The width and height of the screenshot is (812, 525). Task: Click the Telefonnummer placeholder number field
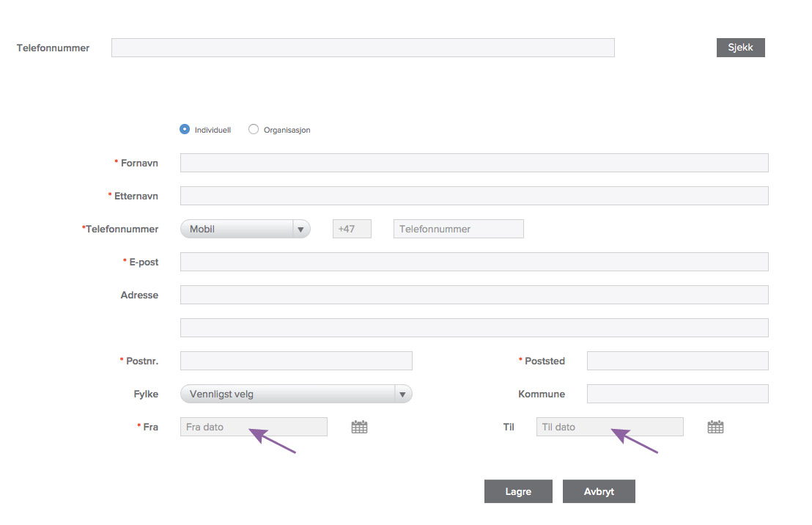tap(459, 229)
